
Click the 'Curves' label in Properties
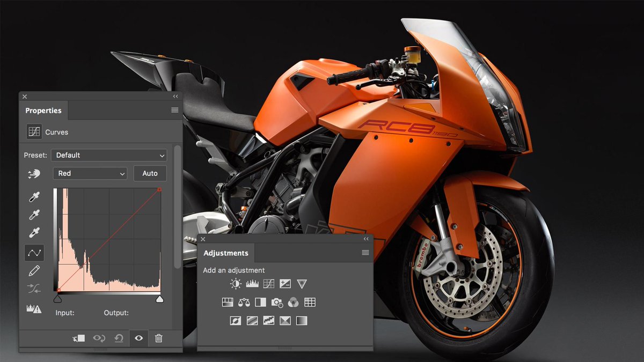point(57,132)
